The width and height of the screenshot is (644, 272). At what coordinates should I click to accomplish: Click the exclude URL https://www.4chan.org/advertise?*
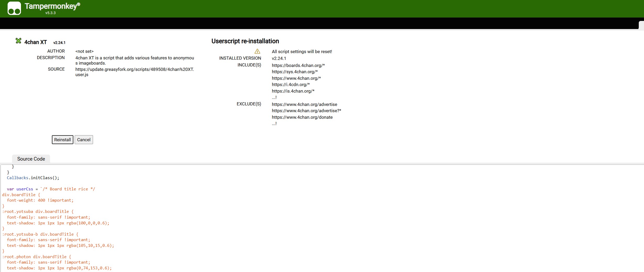[x=307, y=111]
